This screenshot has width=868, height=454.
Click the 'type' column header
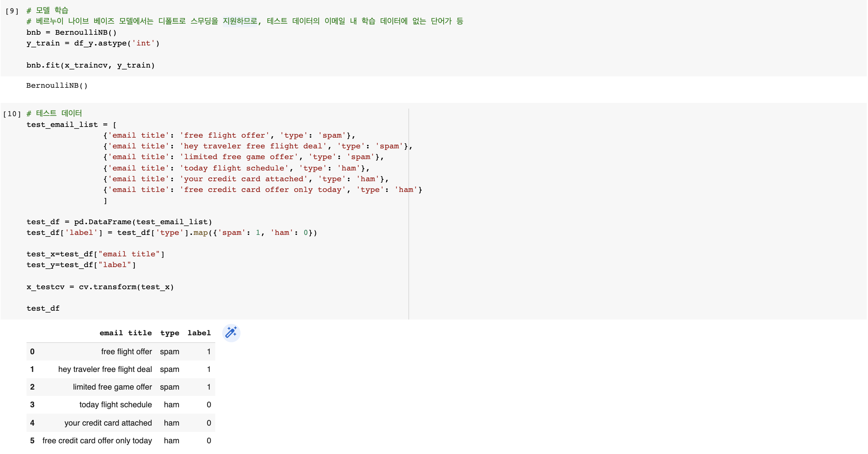(x=169, y=333)
